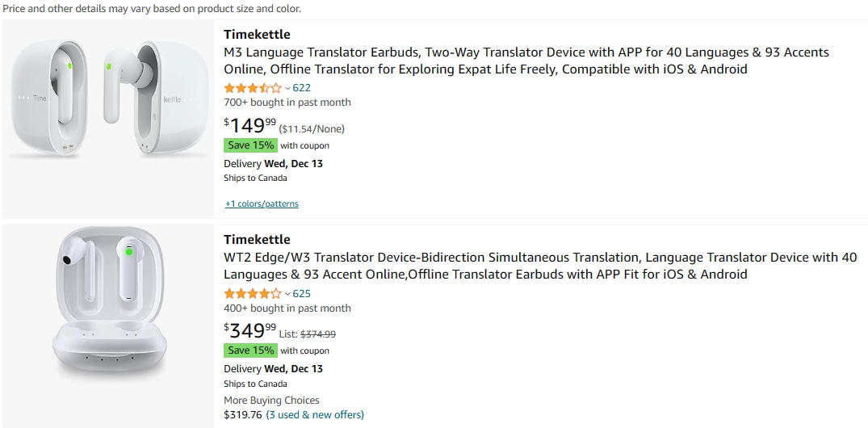Screen dimensions: 868x428
Task: Open the 625 ratings link
Action: pos(301,294)
